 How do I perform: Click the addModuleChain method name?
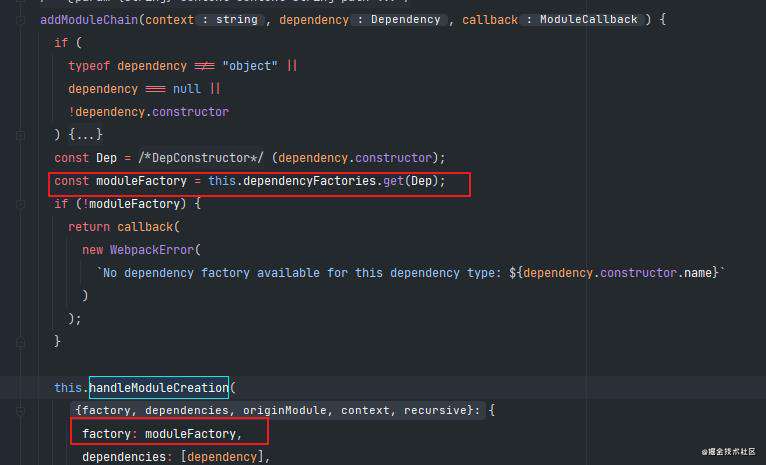89,20
